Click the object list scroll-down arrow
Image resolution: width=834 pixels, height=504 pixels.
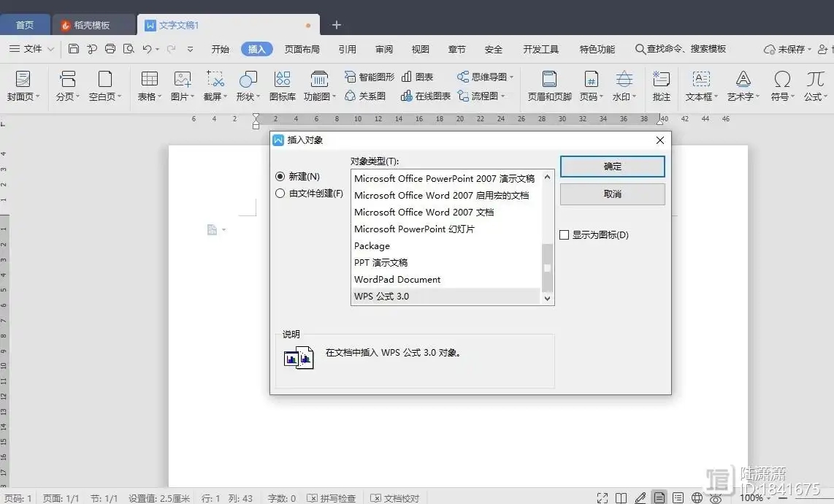(x=547, y=299)
